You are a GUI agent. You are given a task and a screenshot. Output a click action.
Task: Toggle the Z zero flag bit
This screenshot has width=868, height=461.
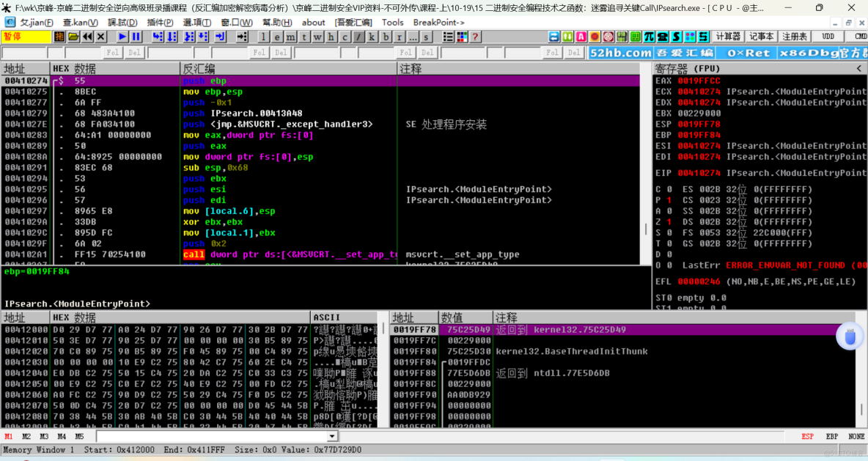(x=669, y=222)
